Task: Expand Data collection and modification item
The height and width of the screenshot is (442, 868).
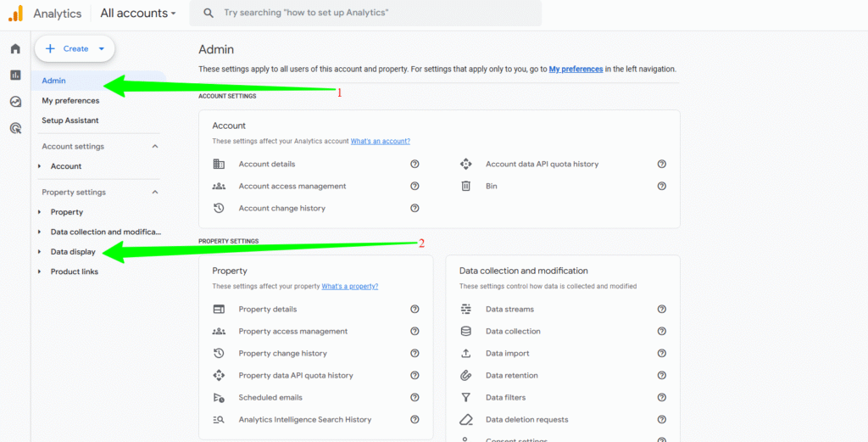Action: (39, 232)
